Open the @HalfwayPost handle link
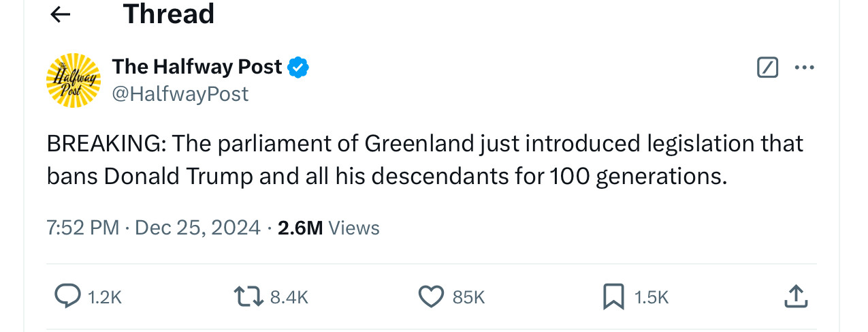Viewport: 868px width, 332px height. (180, 93)
